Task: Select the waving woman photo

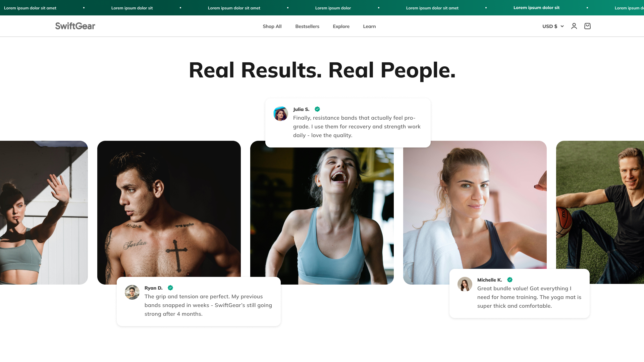Action: pos(44,213)
